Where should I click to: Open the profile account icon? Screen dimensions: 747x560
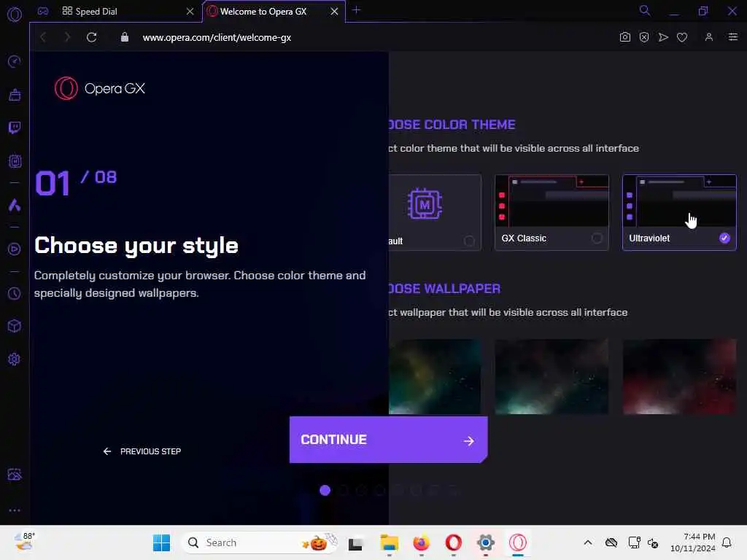point(709,37)
